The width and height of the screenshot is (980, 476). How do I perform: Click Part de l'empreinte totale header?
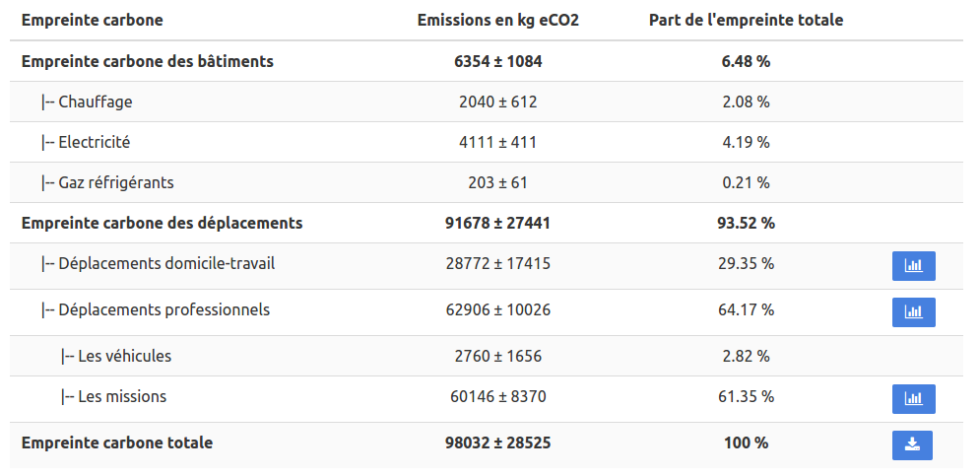746,20
